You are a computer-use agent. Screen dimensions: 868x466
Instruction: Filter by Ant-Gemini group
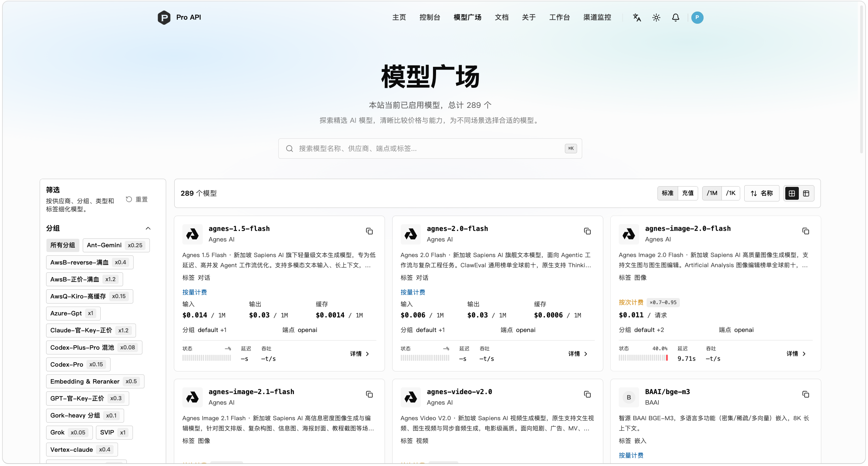pos(116,245)
